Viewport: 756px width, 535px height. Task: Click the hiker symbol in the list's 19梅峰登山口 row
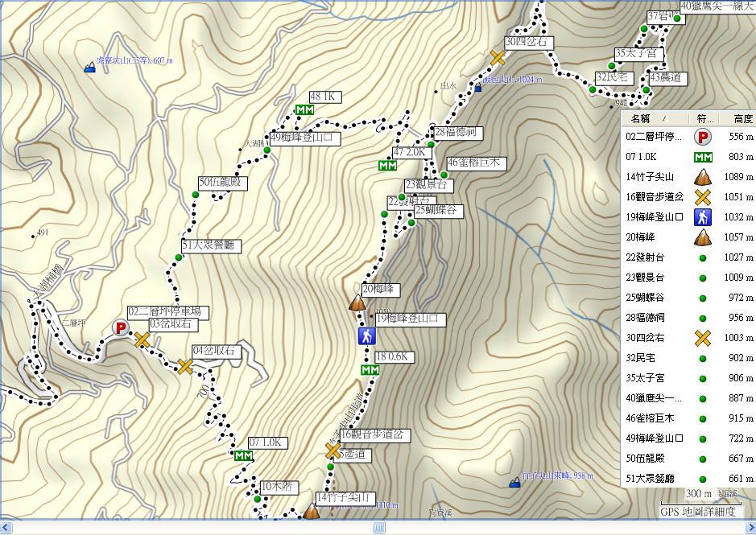tap(703, 217)
